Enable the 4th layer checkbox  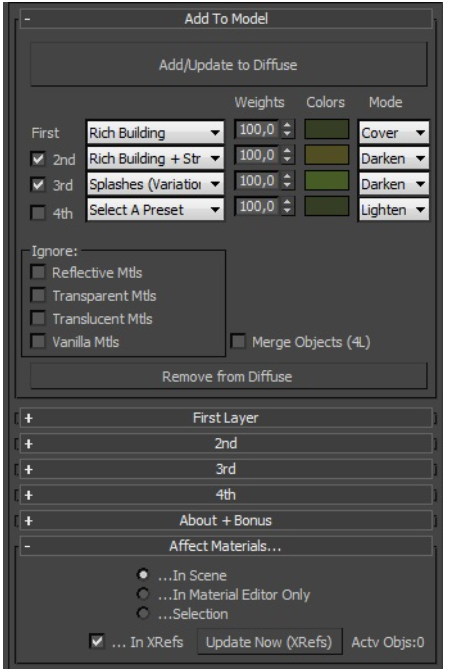38,212
